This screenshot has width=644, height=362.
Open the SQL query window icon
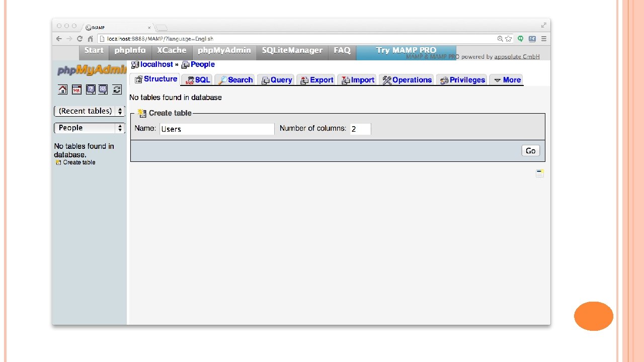click(76, 89)
